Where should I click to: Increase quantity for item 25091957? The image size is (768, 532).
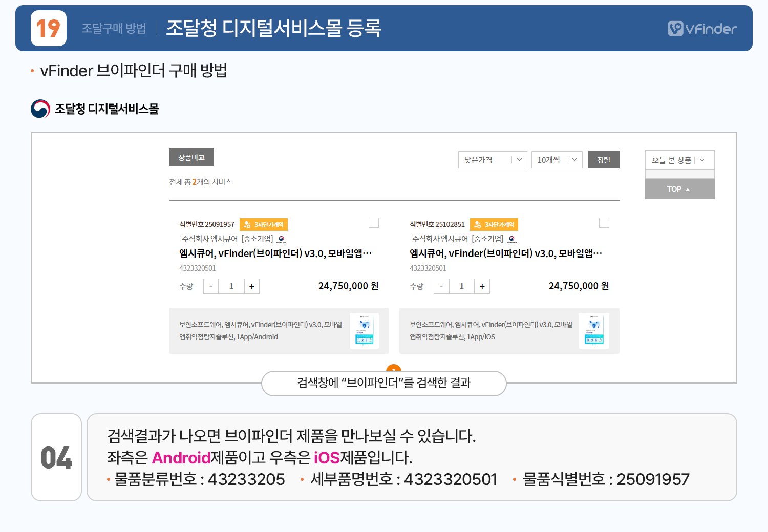pos(252,286)
